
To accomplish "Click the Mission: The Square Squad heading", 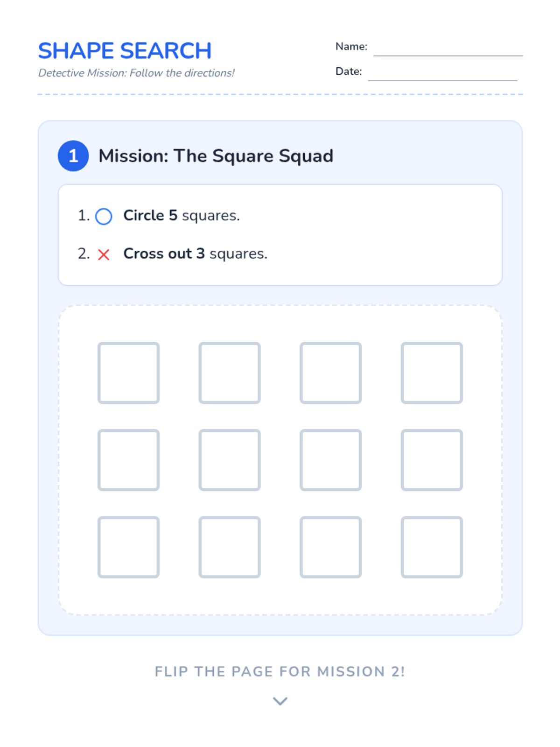I will point(216,156).
